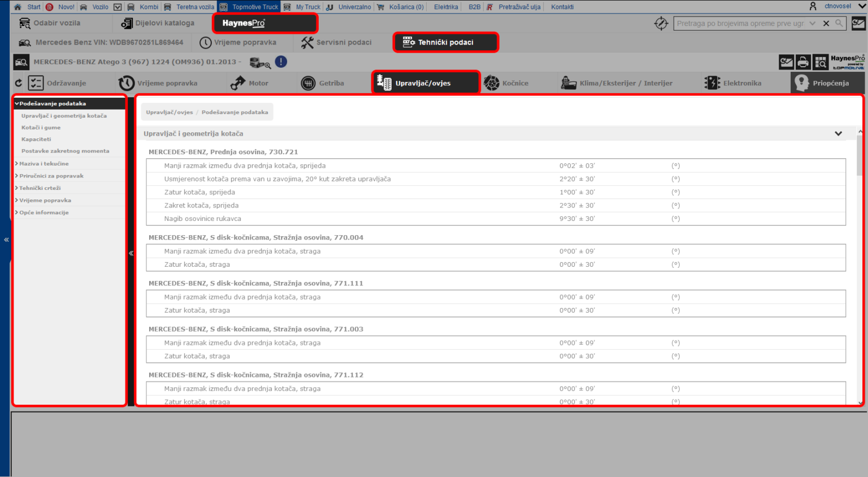Viewport: 868px width, 477px height.
Task: Expand the user account dropdown arrow
Action: click(x=862, y=6)
